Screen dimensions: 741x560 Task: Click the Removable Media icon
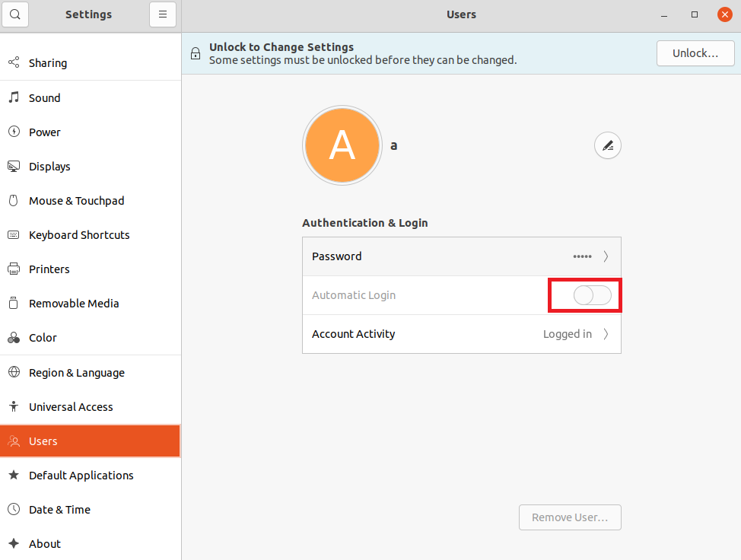coord(13,303)
